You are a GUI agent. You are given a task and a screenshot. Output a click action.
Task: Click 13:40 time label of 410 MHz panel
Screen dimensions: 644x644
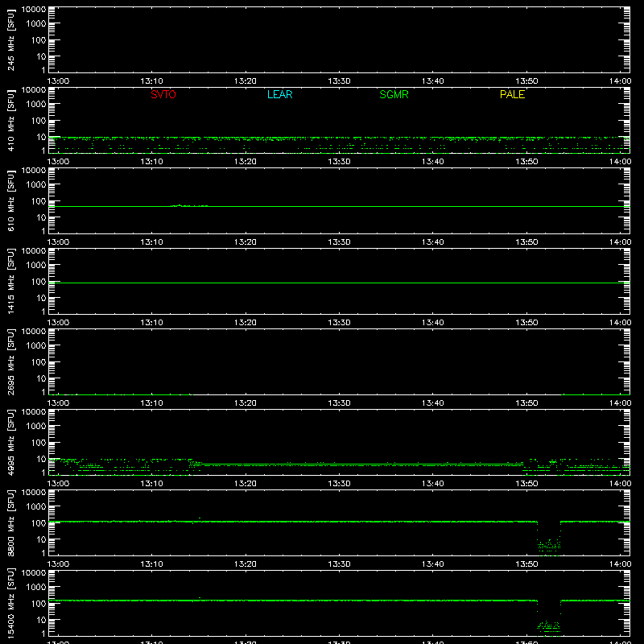point(432,162)
